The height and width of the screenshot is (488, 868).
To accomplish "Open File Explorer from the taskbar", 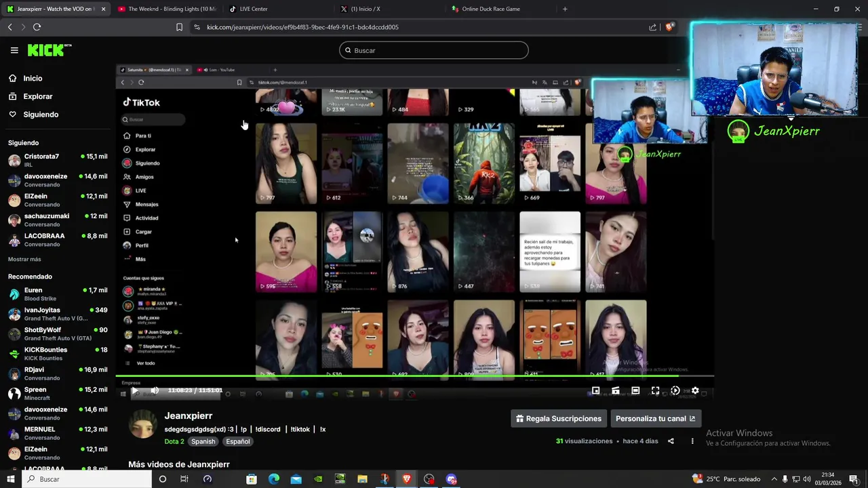I will pos(362,479).
